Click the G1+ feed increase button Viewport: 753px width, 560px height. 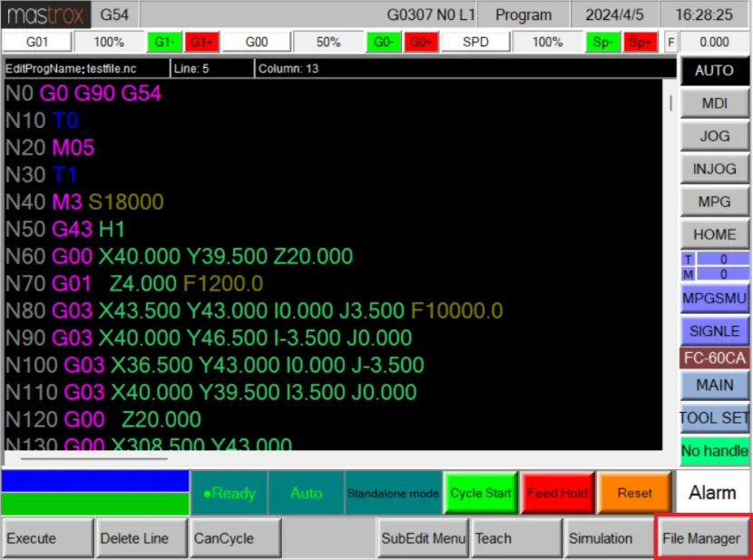click(x=201, y=43)
